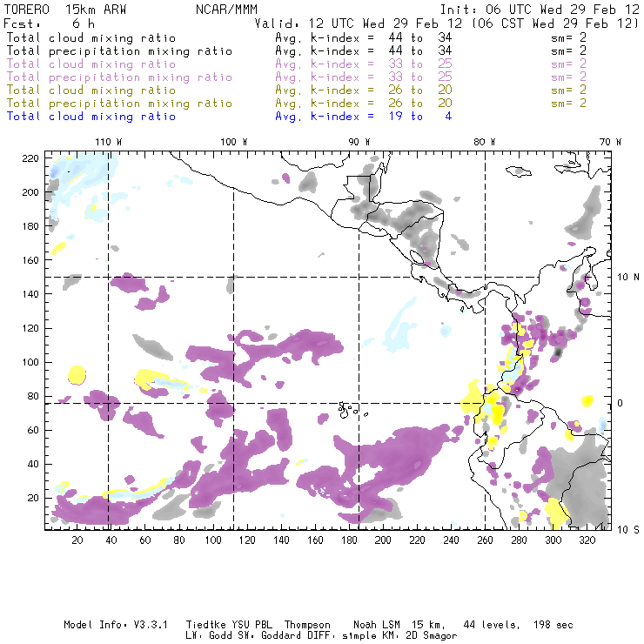Click the black 'Total cloud mixing ratio' legend row
The image size is (644, 644).
click(297, 37)
